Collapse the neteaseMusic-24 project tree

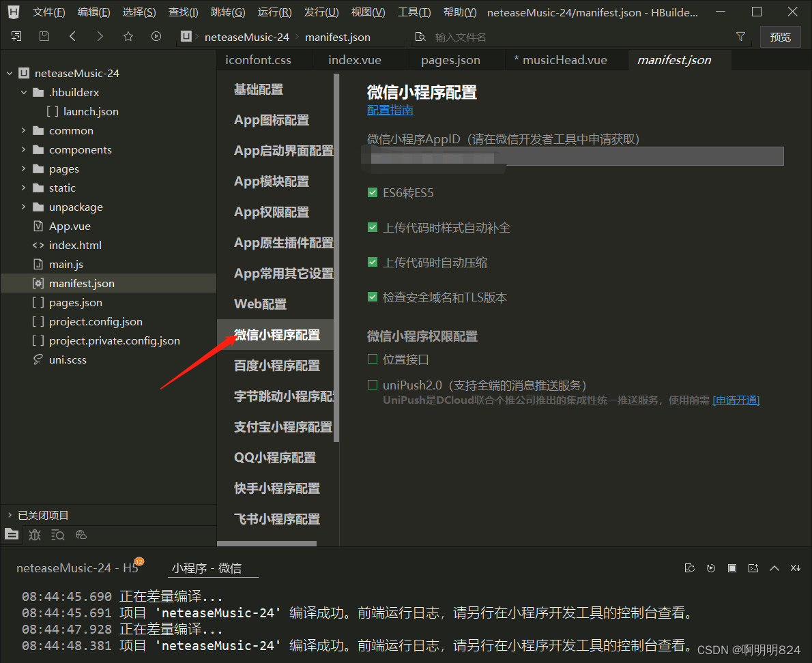click(10, 74)
